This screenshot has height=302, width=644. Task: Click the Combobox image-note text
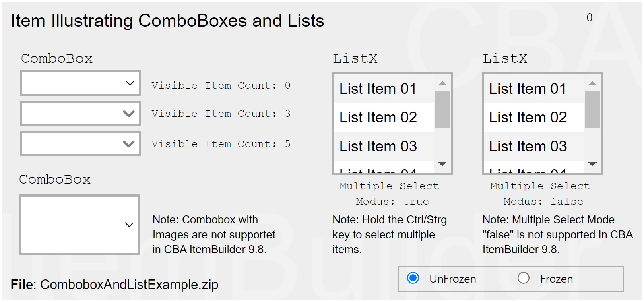pos(214,235)
